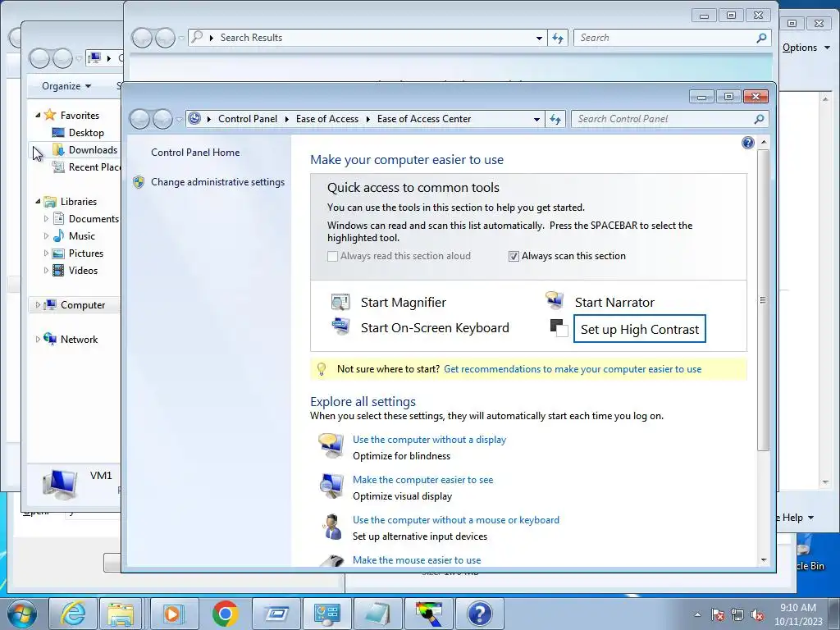The image size is (840, 630).
Task: Open the Search Results address dropdown
Action: point(539,38)
